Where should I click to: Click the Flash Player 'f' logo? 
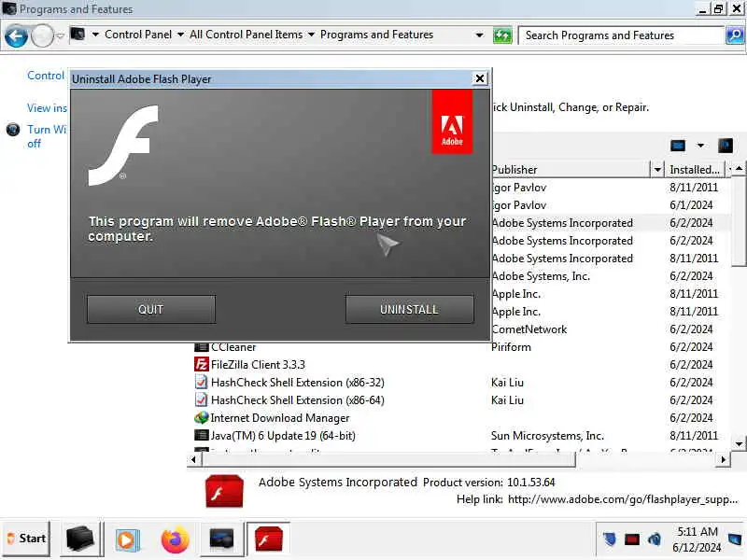(123, 146)
